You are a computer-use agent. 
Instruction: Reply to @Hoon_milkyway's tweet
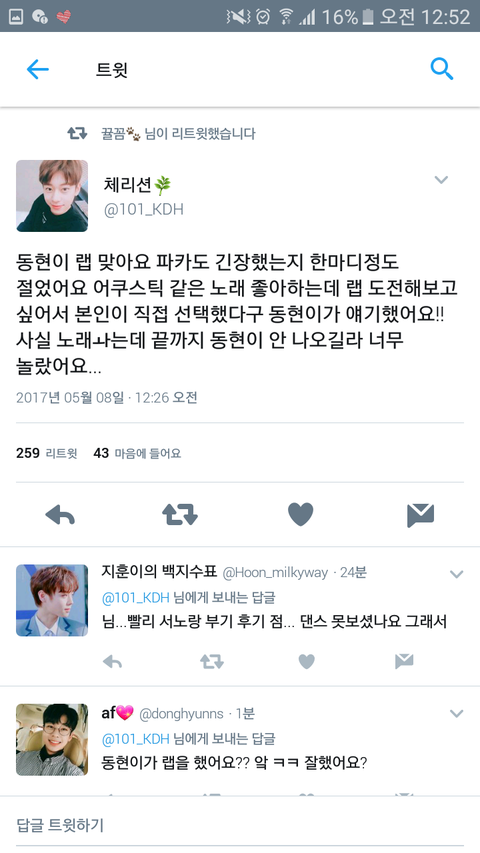pyautogui.click(x=112, y=662)
